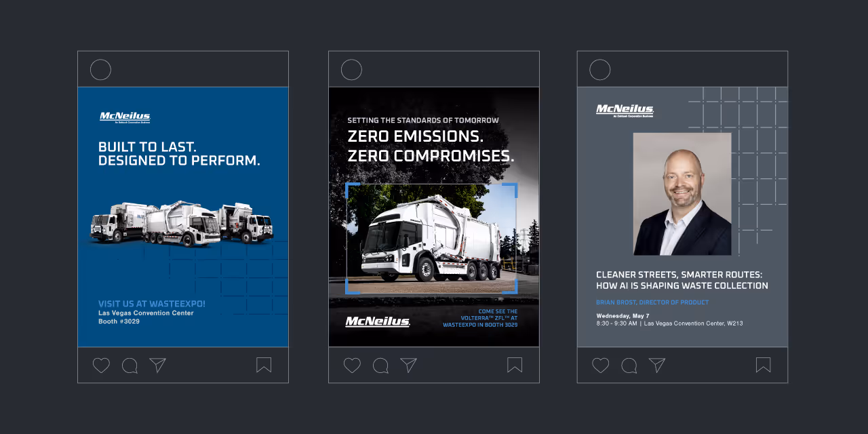Open comments on the blue McNeilus post
This screenshot has width=868, height=434.
[x=130, y=365]
